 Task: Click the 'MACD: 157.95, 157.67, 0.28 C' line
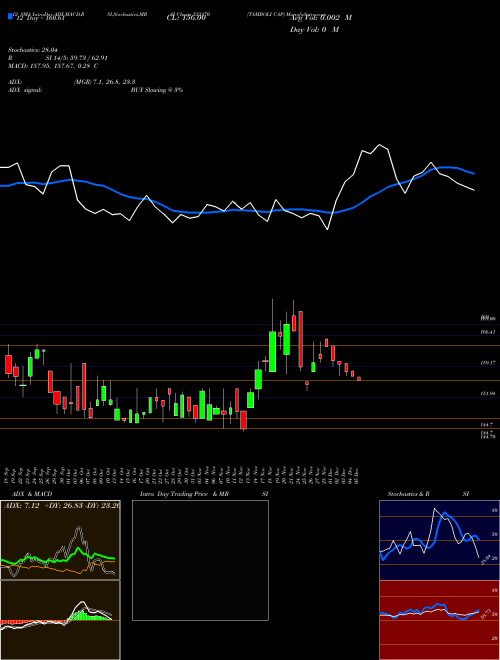pos(53,66)
